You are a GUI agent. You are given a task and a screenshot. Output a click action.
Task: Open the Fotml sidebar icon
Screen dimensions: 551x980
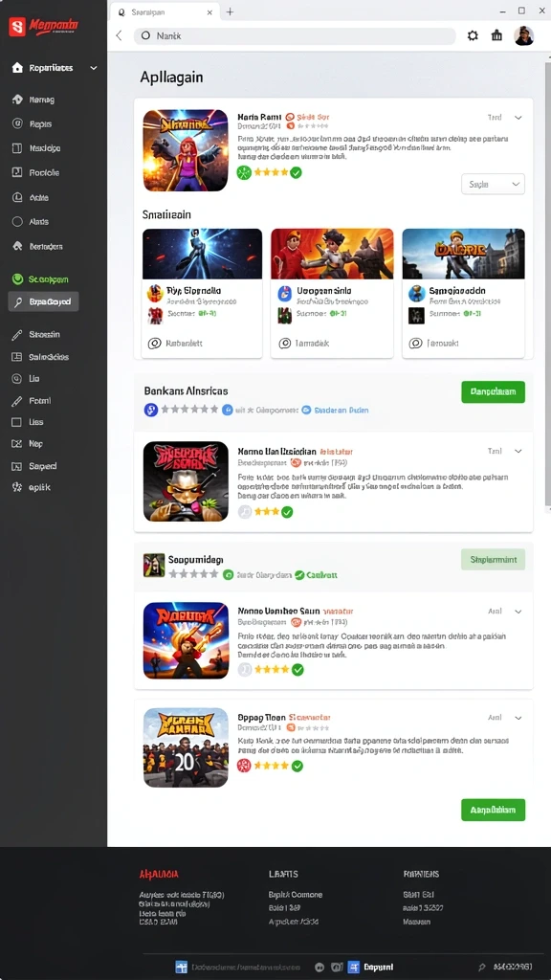[x=17, y=401]
